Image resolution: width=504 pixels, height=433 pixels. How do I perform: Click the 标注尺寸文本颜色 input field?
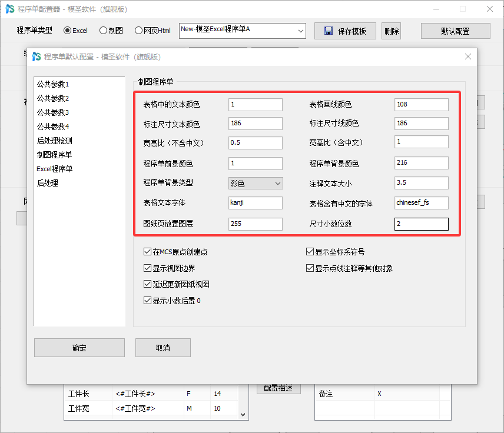256,124
